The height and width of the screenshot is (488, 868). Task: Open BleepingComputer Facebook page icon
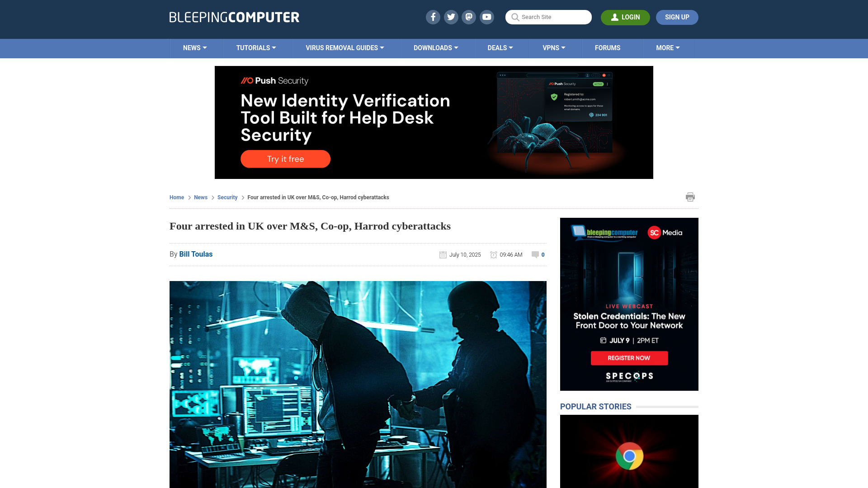[433, 17]
